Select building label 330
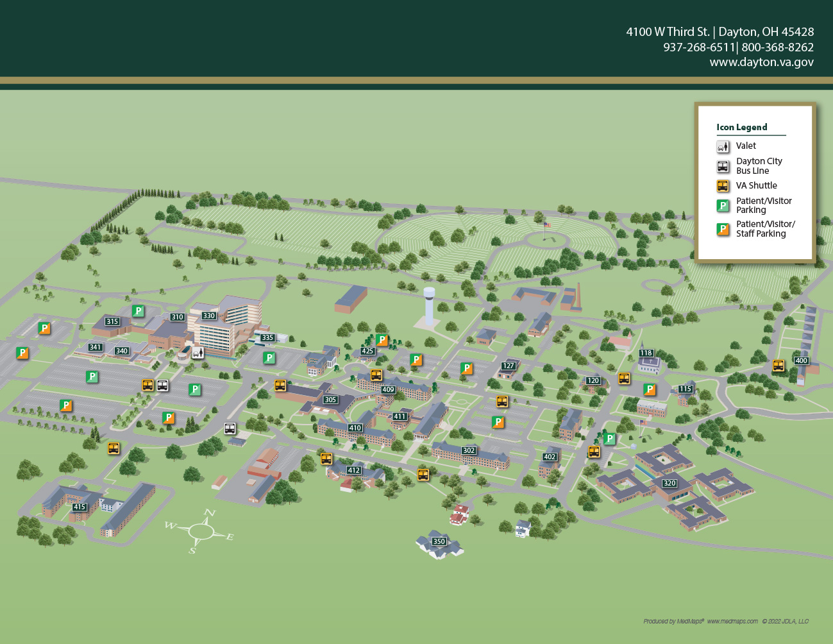The height and width of the screenshot is (644, 833). click(209, 316)
